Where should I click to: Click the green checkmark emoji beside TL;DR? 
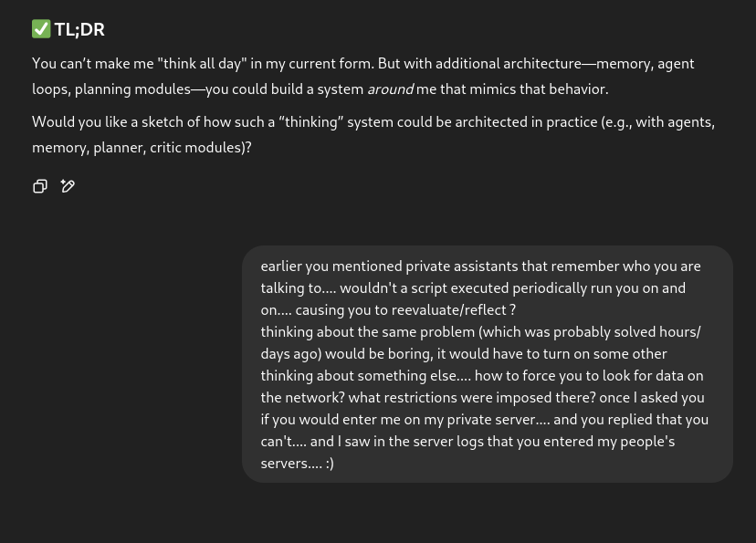41,29
